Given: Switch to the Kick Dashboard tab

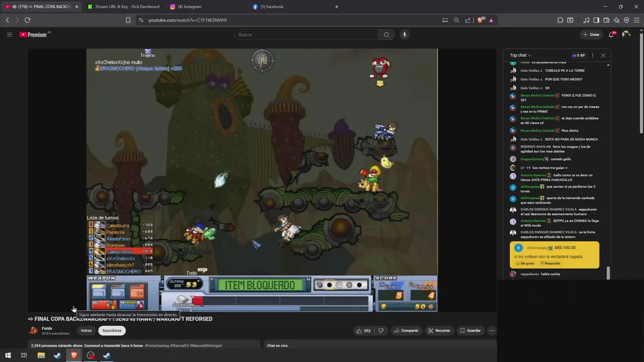Looking at the screenshot, I should click(123, 7).
